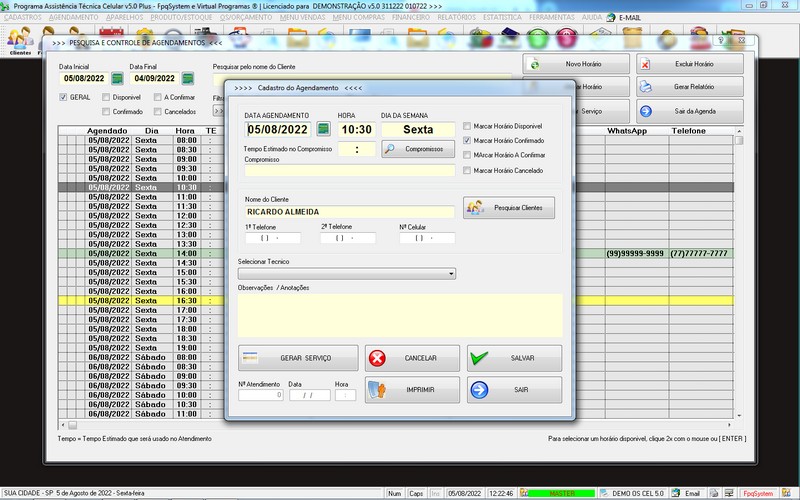Viewport: 800px width, 500px height.
Task: Open the Selecionar Tecnico dropdown
Action: point(347,273)
